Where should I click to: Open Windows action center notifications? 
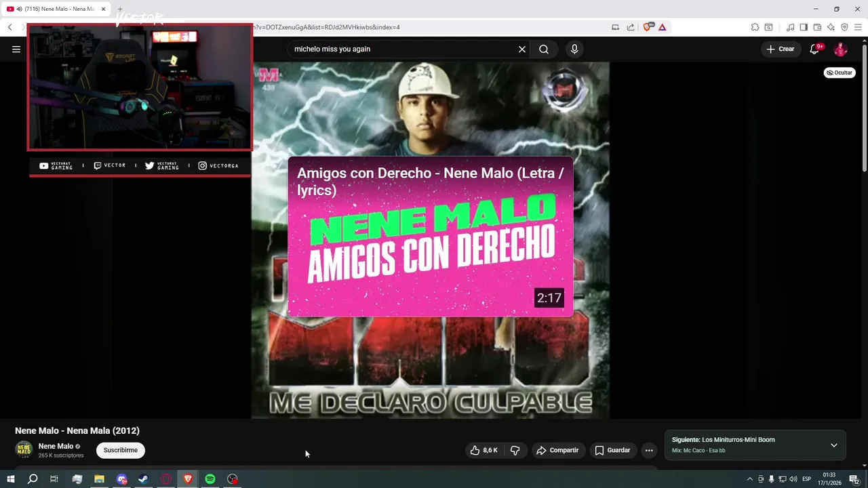coord(854,479)
